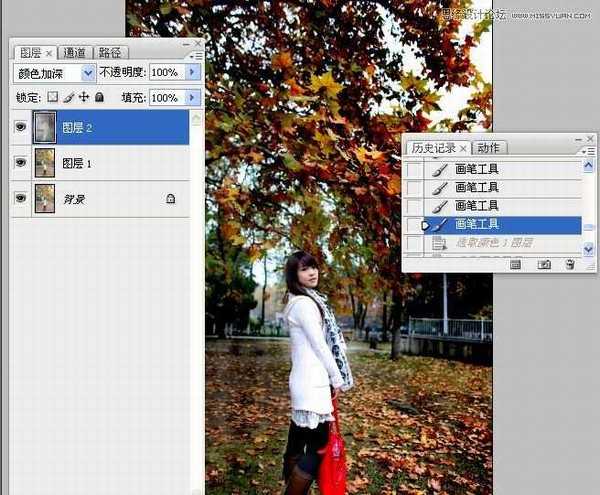Toggle lock all padlock icon
Screen dimensions: 600x495
99,97
